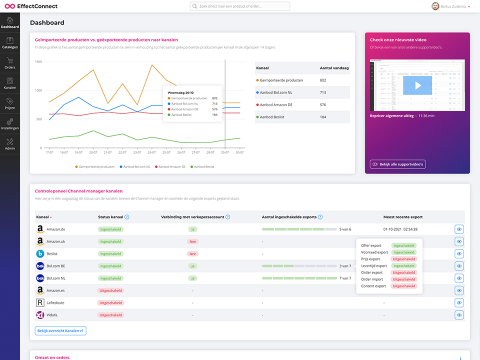This screenshot has height=360, width=480.
Task: Click Amazon.uk Nee connection badge
Action: point(193,241)
